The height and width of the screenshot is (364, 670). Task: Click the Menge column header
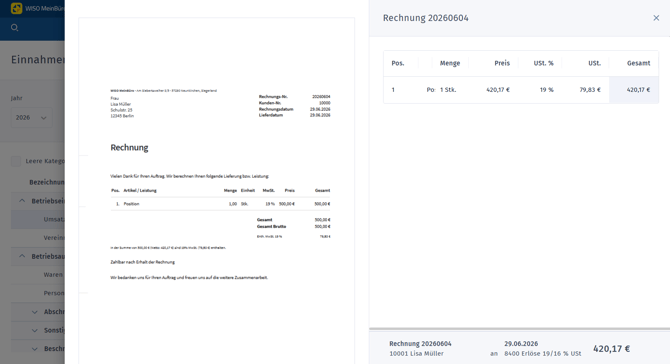point(450,63)
